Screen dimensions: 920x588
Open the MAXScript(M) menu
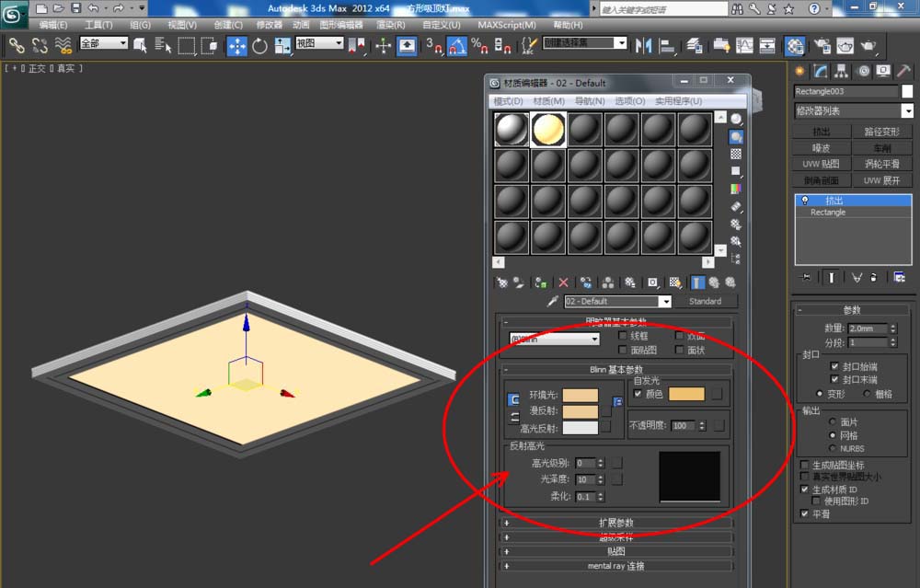507,25
